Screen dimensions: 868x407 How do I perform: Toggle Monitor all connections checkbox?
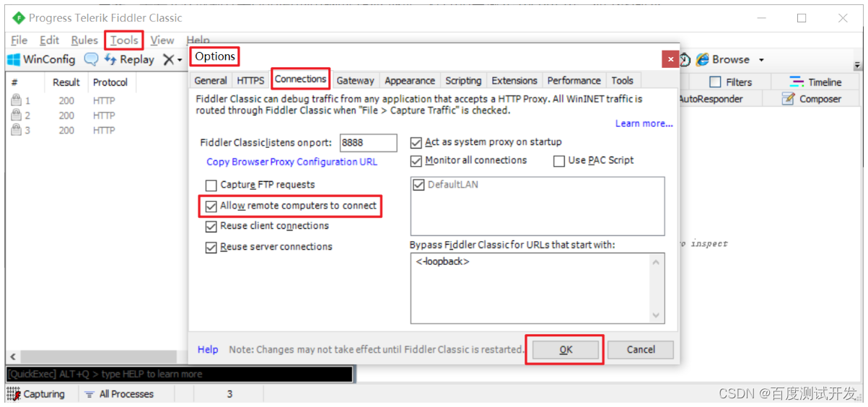pyautogui.click(x=416, y=160)
